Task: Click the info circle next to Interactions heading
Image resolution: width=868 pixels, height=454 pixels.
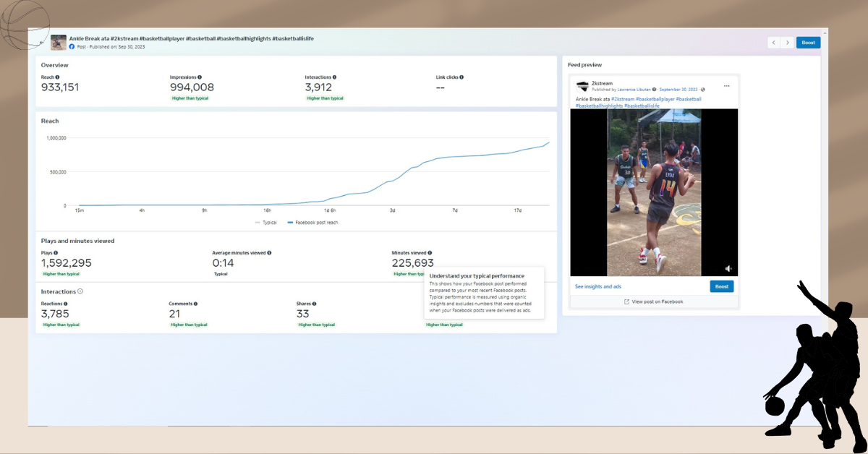Action: click(x=80, y=291)
